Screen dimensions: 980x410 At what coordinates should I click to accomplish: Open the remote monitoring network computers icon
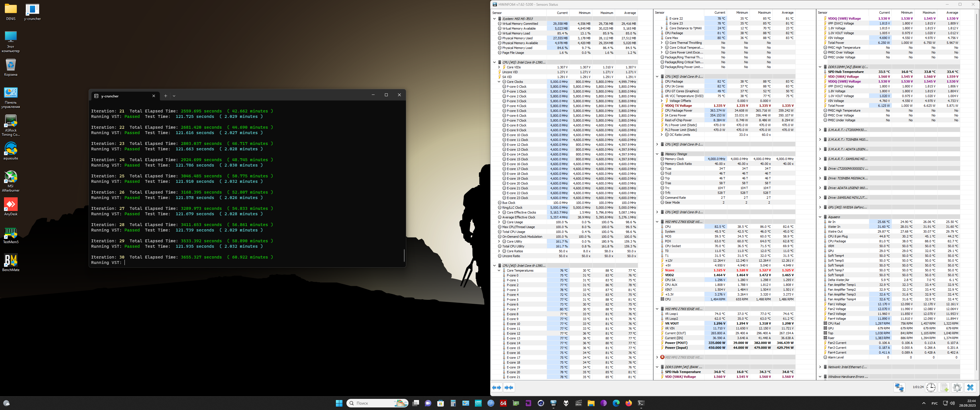[899, 387]
